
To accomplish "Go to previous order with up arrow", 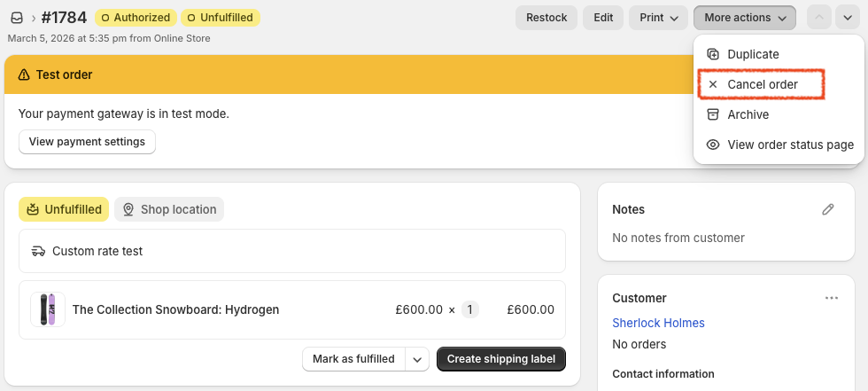I will (820, 18).
